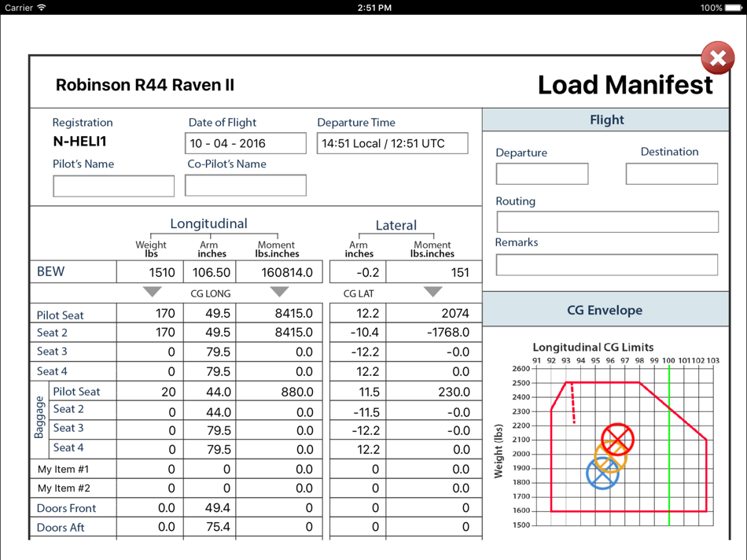Edit Baggage Seat 3 weight cell
747x560 pixels.
point(150,430)
